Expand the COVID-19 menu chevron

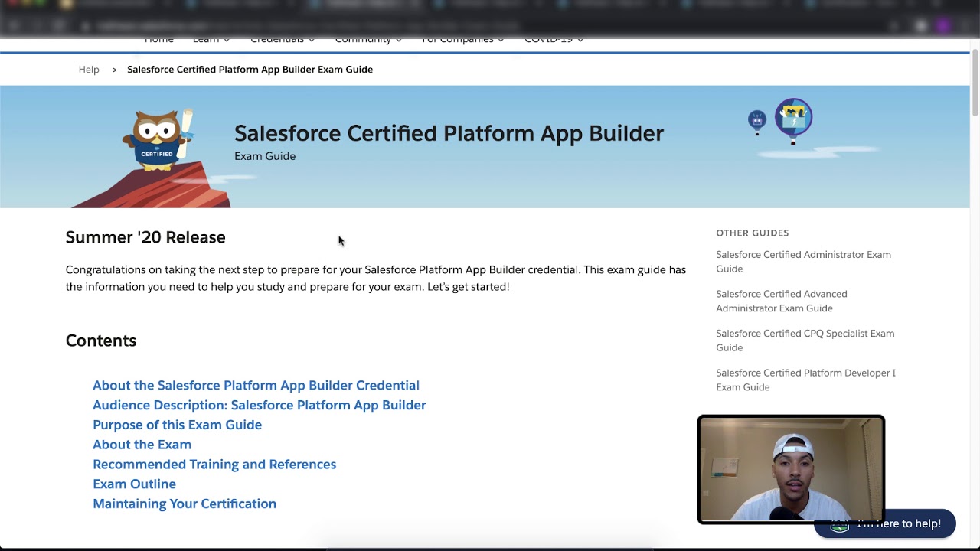(580, 40)
